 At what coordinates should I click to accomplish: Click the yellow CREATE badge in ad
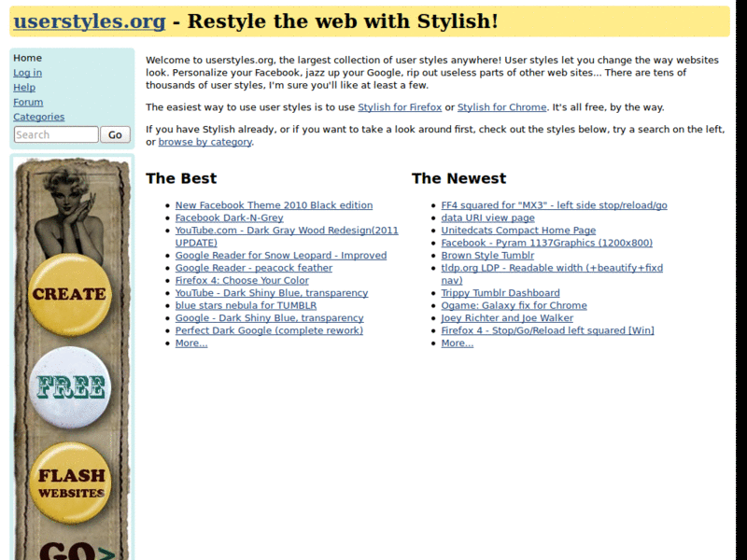69,294
